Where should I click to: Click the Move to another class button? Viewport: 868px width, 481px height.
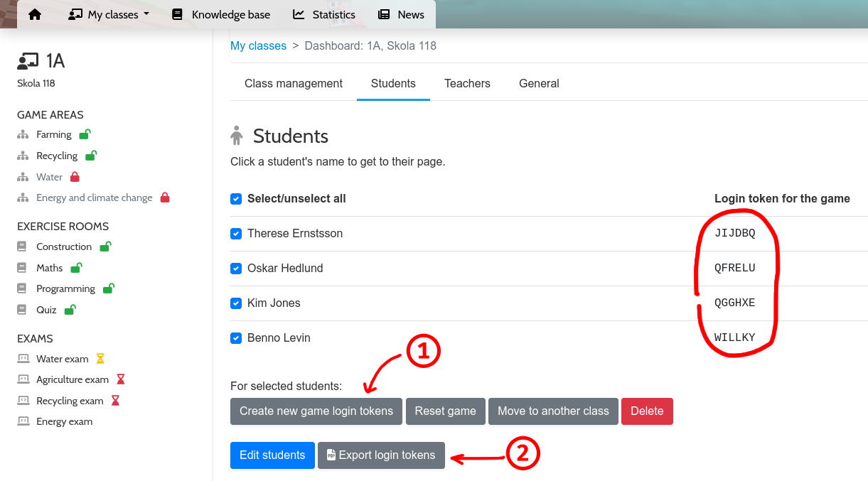tap(553, 411)
